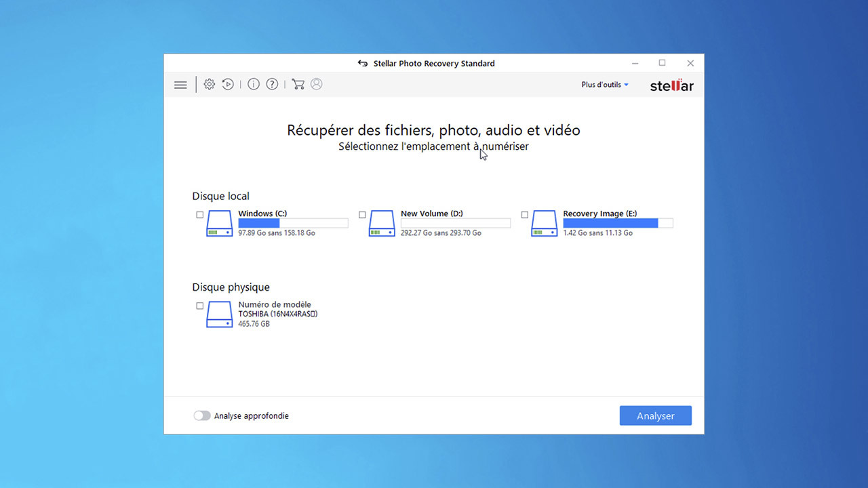Toggle Analyse approfondie switch
868x488 pixels.
[x=202, y=415]
